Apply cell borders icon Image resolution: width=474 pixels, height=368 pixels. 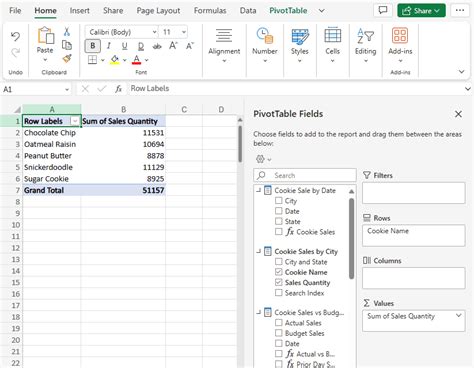coord(92,60)
